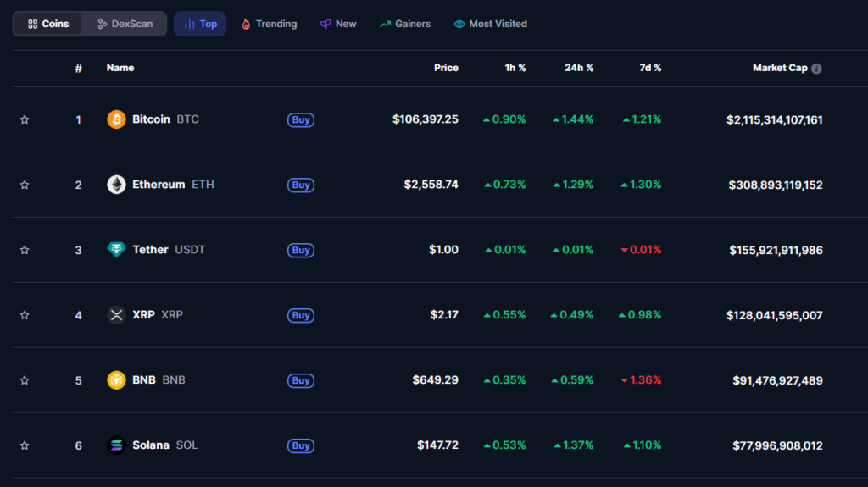The height and width of the screenshot is (487, 868).
Task: Click BNB 7d change 1.36%
Action: pyautogui.click(x=641, y=379)
